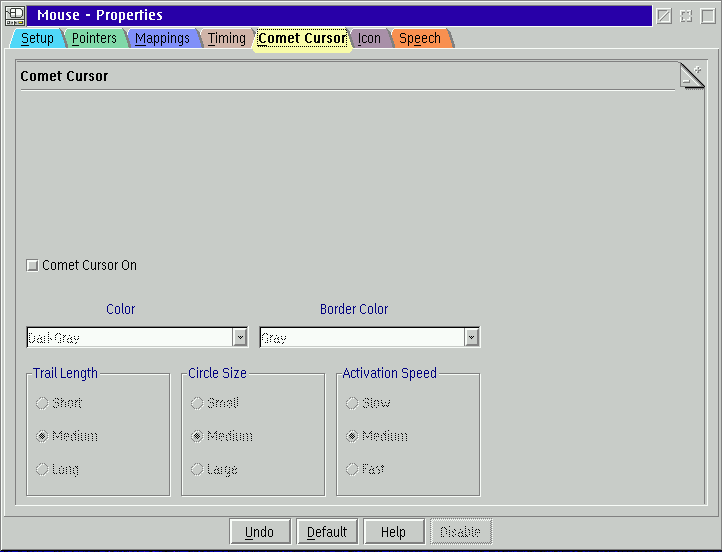
Task: Maximize the Mouse Properties window
Action: (708, 16)
